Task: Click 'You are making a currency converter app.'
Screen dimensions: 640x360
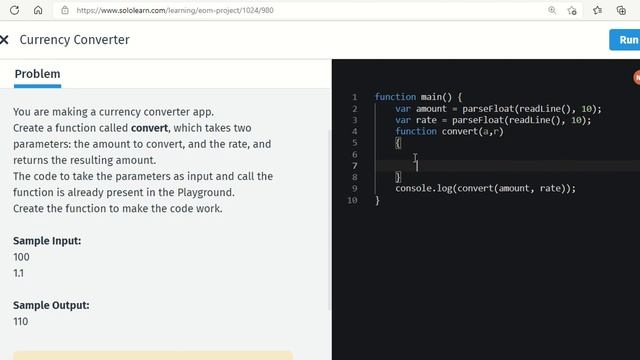Action: pos(113,112)
